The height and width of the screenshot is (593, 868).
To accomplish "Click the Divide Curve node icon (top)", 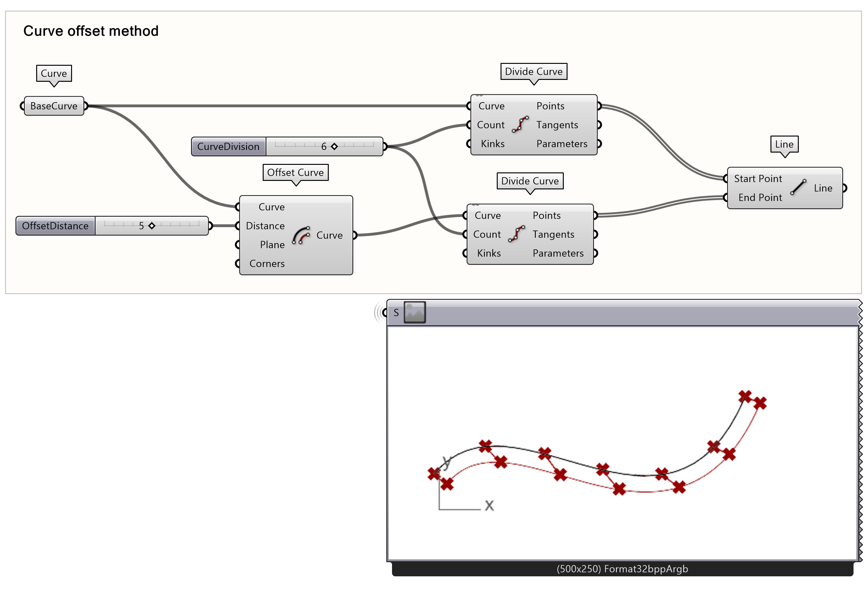I will [528, 129].
